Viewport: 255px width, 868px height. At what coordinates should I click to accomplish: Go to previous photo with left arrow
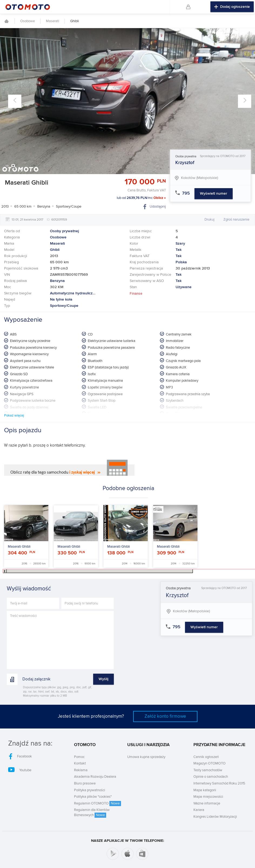[x=15, y=101]
